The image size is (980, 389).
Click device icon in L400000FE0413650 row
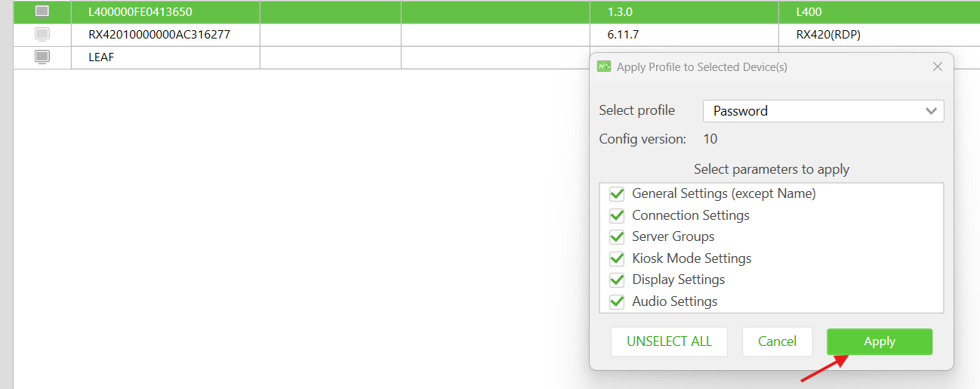point(42,11)
